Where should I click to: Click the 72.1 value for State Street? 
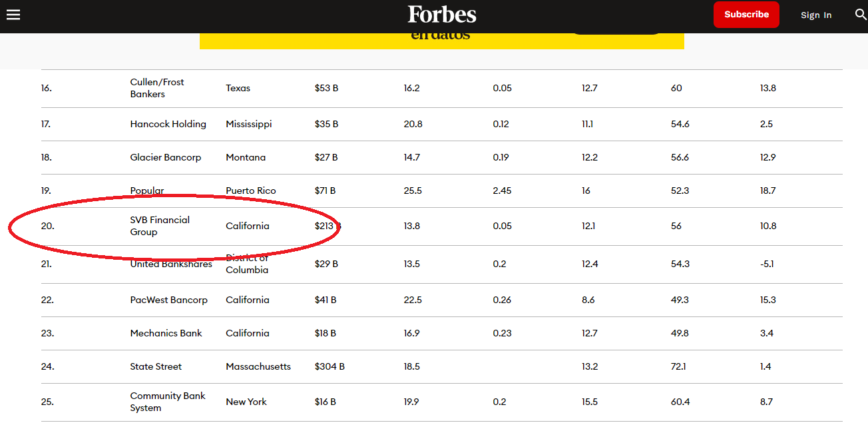click(679, 366)
